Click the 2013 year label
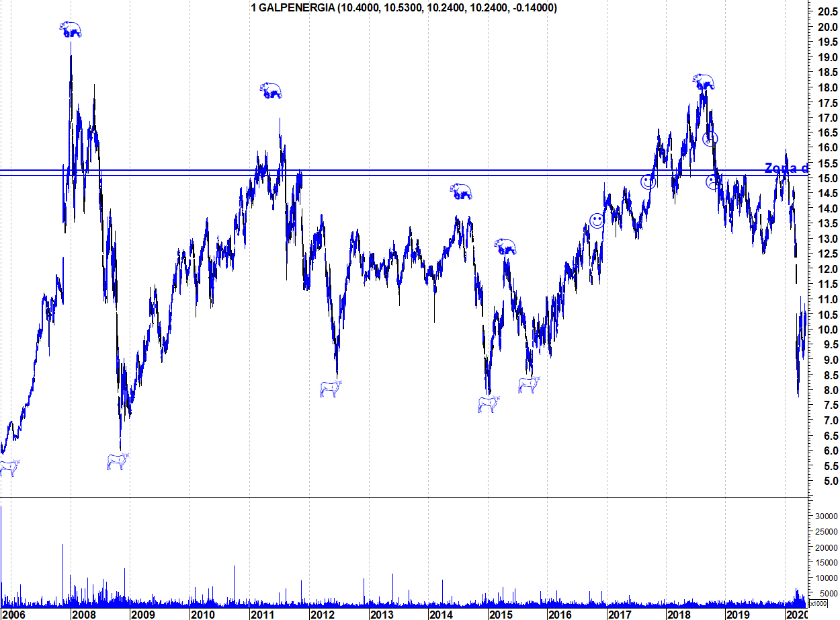Viewport: 840px width, 620px height. pyautogui.click(x=381, y=614)
